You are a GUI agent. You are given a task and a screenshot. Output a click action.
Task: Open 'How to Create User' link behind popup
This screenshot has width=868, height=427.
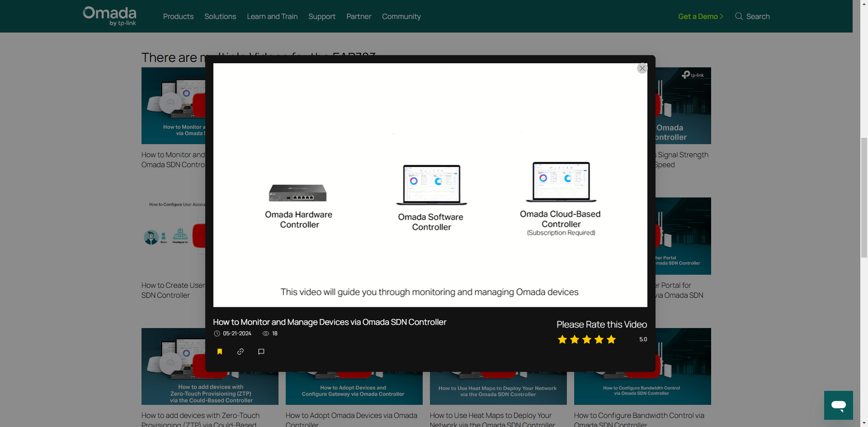pyautogui.click(x=173, y=290)
